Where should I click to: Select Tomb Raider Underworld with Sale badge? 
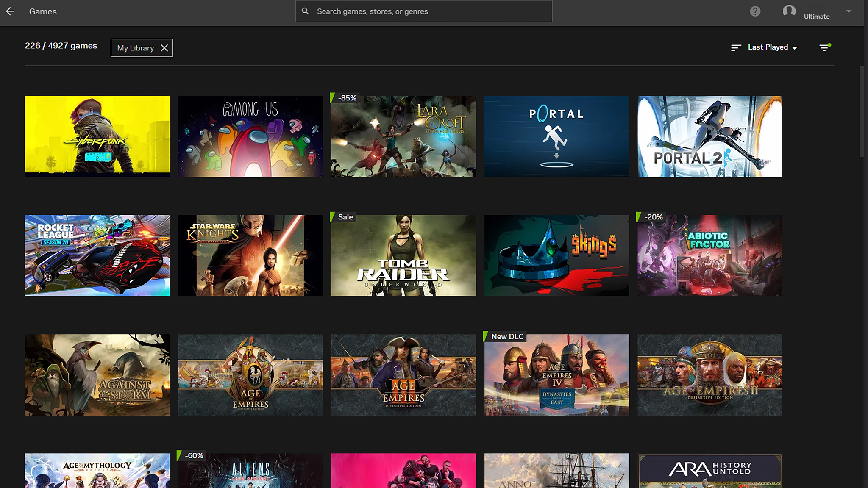click(403, 255)
